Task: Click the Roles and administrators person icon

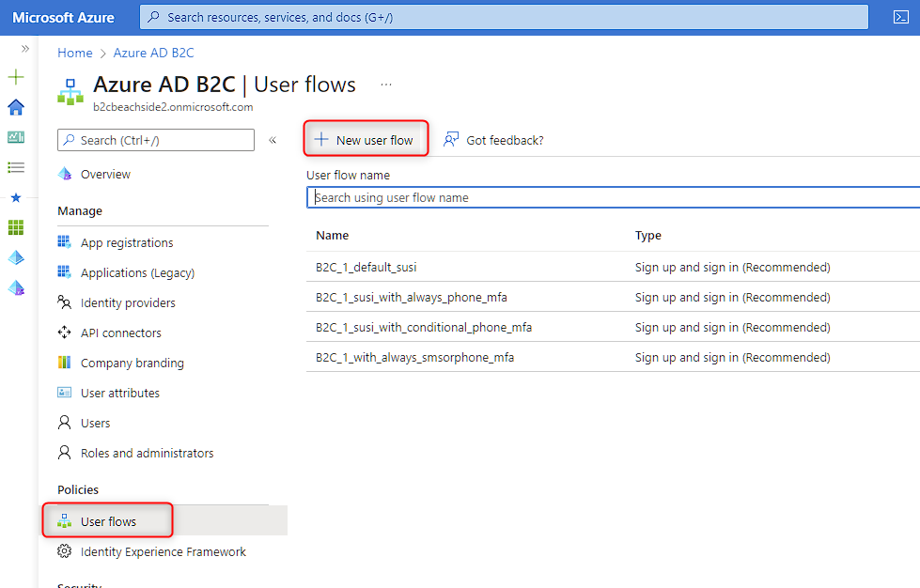Action: pos(65,453)
